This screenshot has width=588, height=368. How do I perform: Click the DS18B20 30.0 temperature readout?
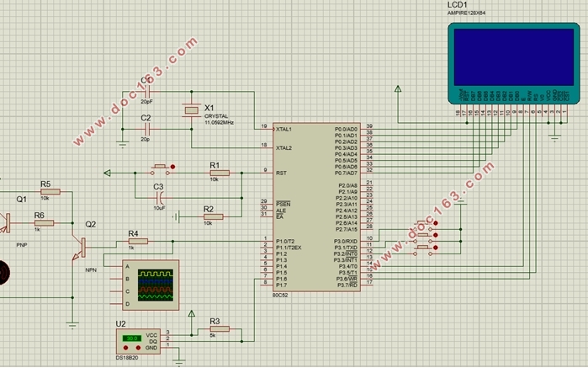pos(131,339)
